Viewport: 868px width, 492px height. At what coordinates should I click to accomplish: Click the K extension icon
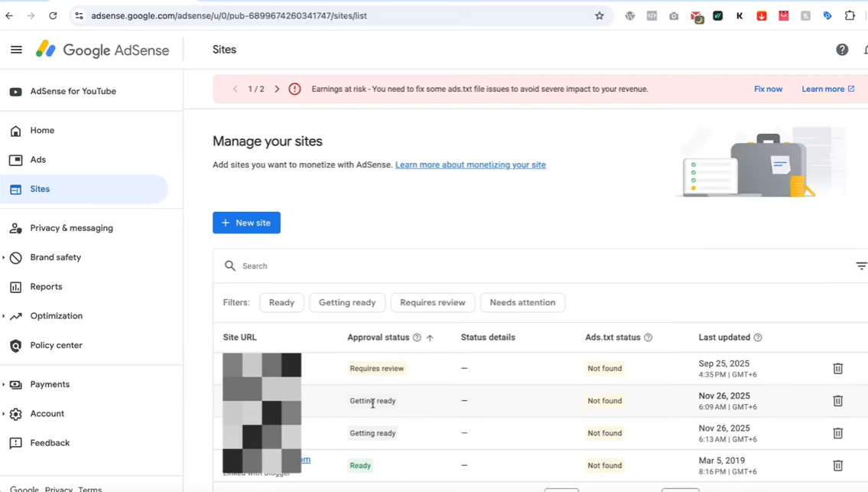click(740, 16)
